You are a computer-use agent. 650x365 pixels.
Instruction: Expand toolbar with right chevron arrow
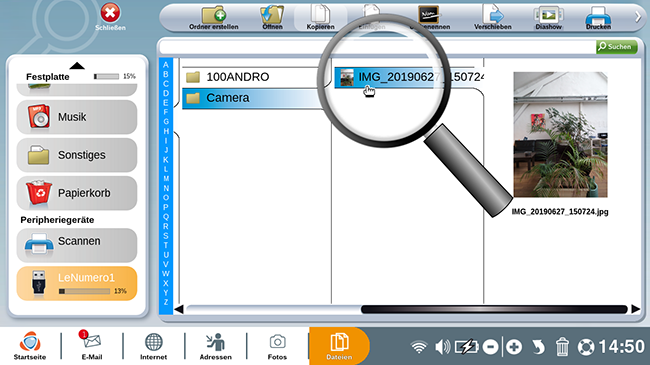click(x=638, y=17)
